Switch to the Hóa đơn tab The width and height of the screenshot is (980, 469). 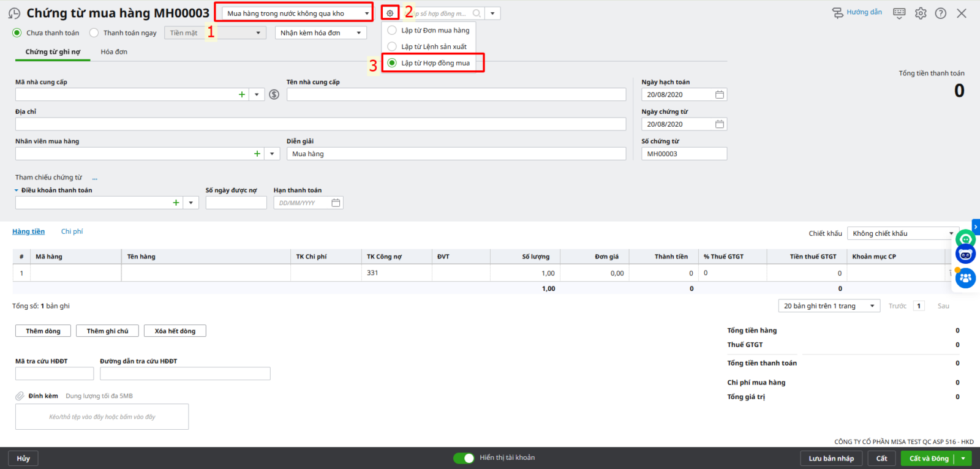point(114,52)
